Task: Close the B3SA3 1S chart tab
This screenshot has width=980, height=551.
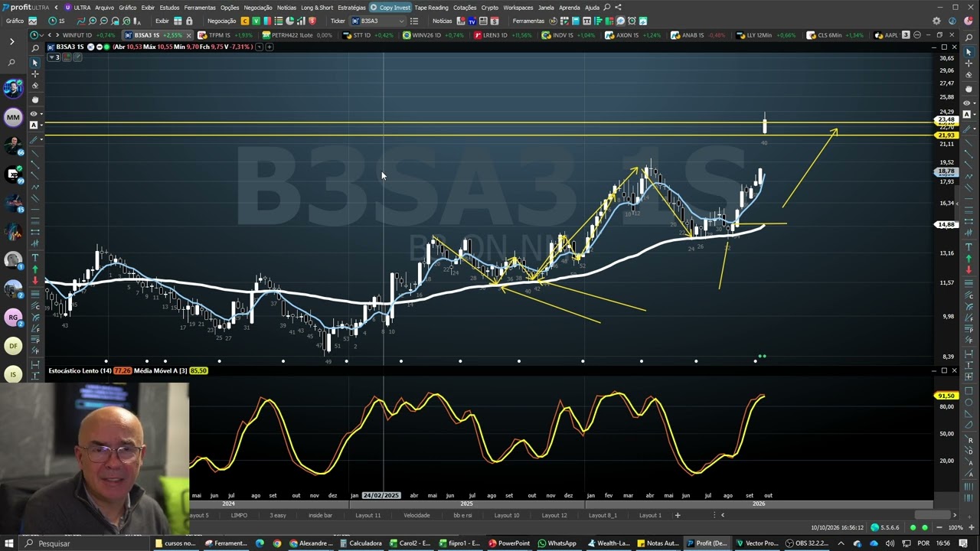Action: [x=189, y=35]
